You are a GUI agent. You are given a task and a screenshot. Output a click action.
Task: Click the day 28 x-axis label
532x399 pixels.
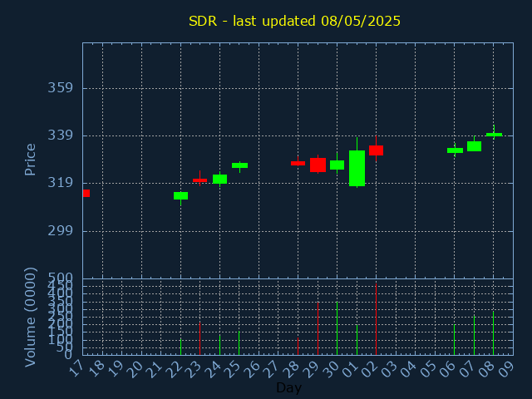point(292,369)
